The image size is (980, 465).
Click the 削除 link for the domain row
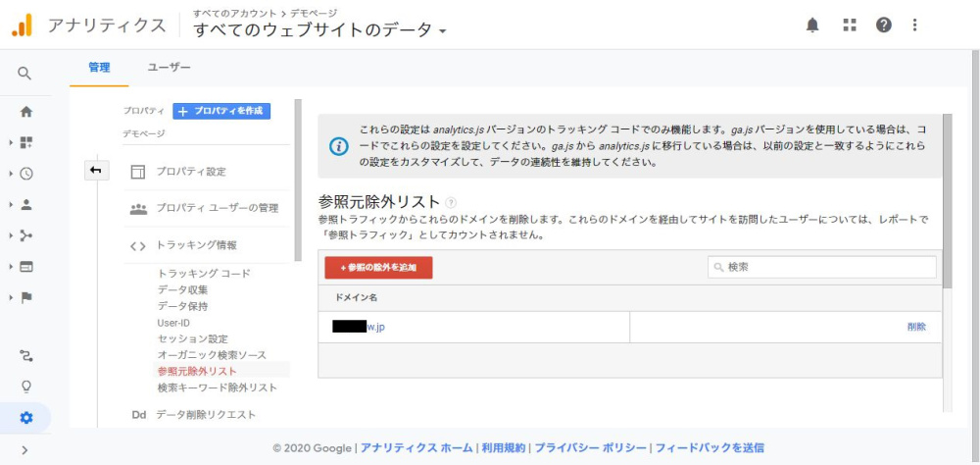coord(915,327)
